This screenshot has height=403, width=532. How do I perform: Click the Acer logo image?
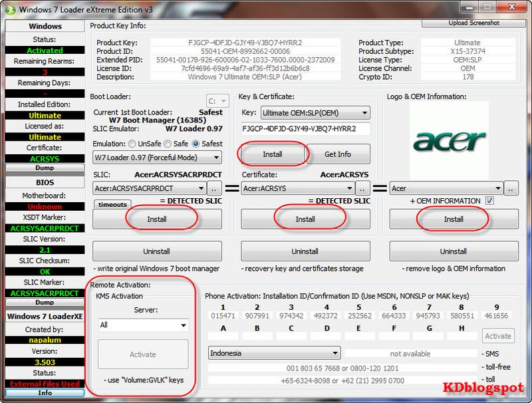[450, 140]
